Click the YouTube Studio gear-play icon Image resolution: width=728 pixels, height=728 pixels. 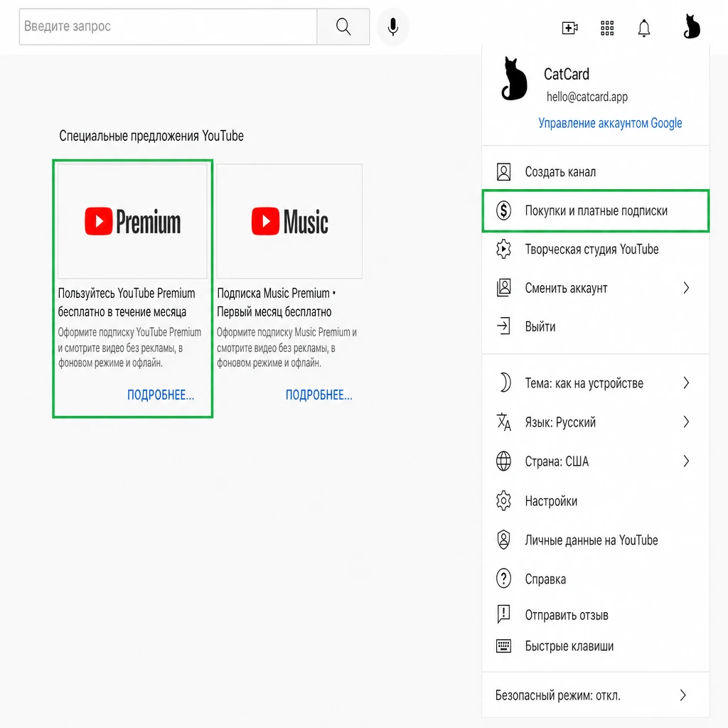click(x=504, y=250)
